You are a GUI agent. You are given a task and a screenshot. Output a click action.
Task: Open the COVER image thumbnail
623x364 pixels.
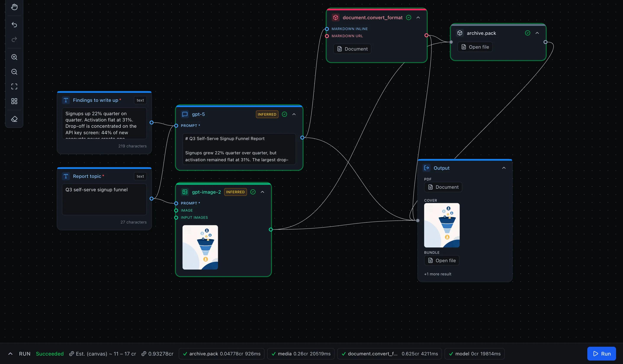click(442, 225)
